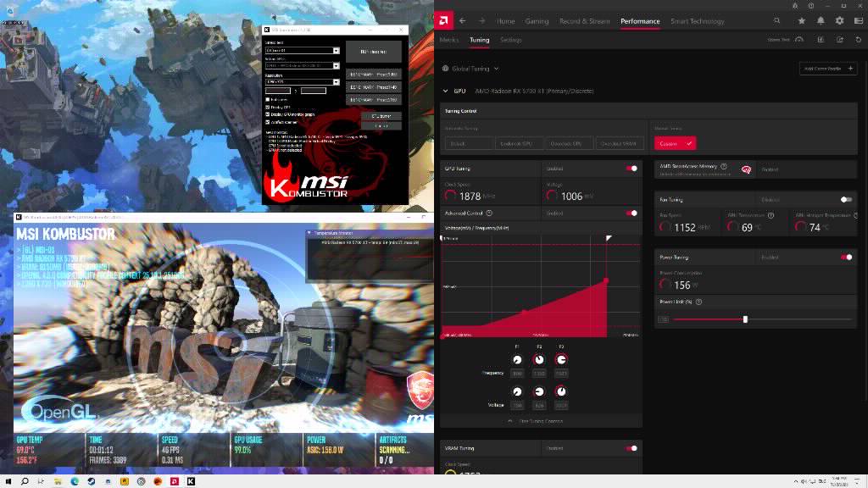Viewport: 868px width, 488px height.
Task: Click the top-right point on voltage/frequency curve
Action: (x=606, y=281)
